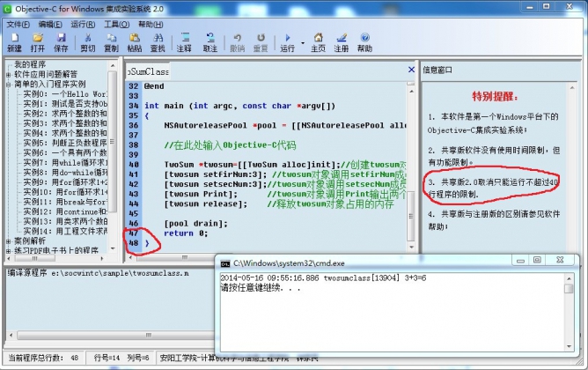Select tree item 实例0 Hello World
Viewport: 588px width, 370px height.
pyautogui.click(x=65, y=93)
